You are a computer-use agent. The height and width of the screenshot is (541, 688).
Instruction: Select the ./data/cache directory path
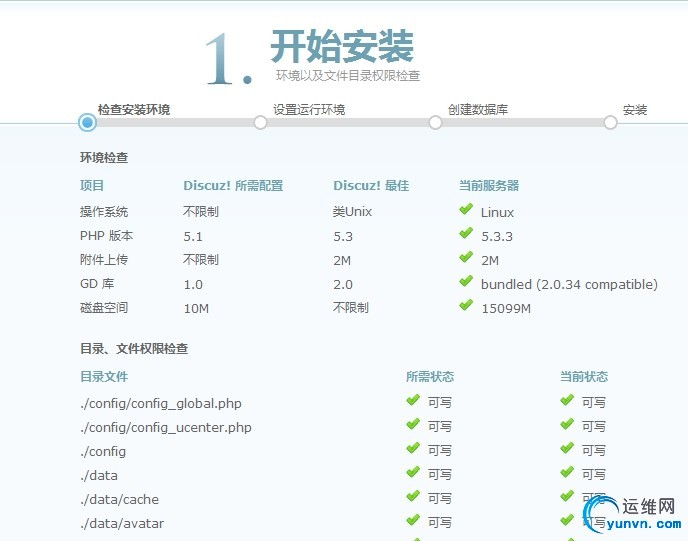tap(119, 500)
